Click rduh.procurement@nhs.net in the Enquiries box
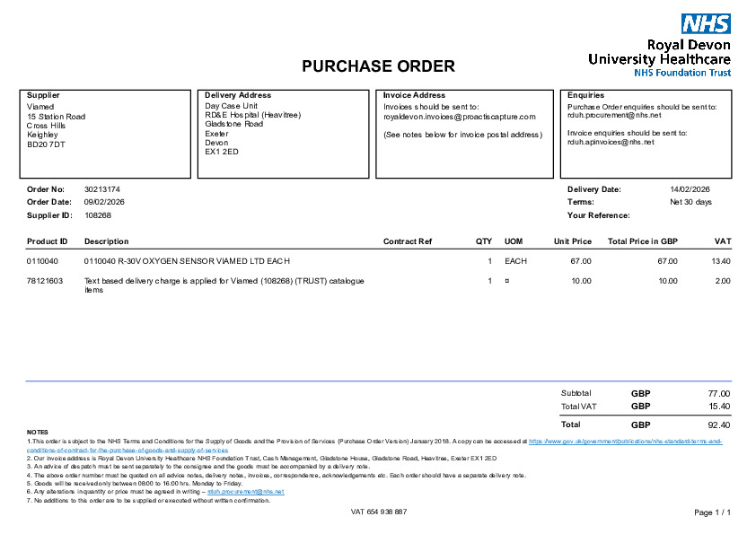 [614, 115]
